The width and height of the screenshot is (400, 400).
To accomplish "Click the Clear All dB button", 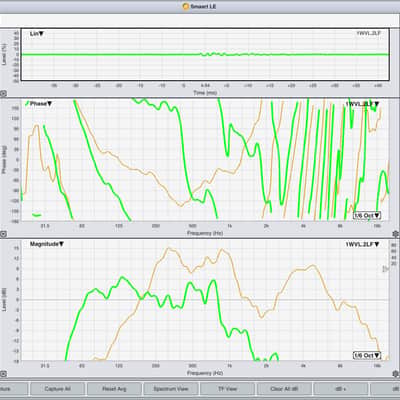I will point(284,389).
